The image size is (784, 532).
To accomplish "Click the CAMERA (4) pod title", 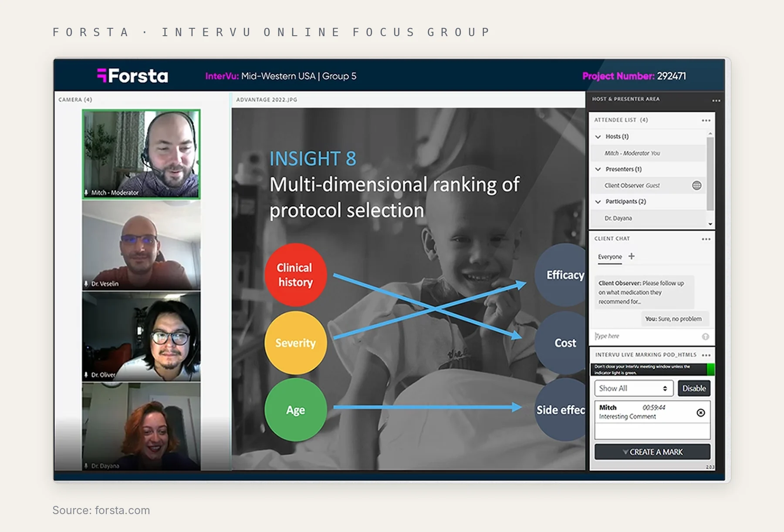I will point(75,100).
